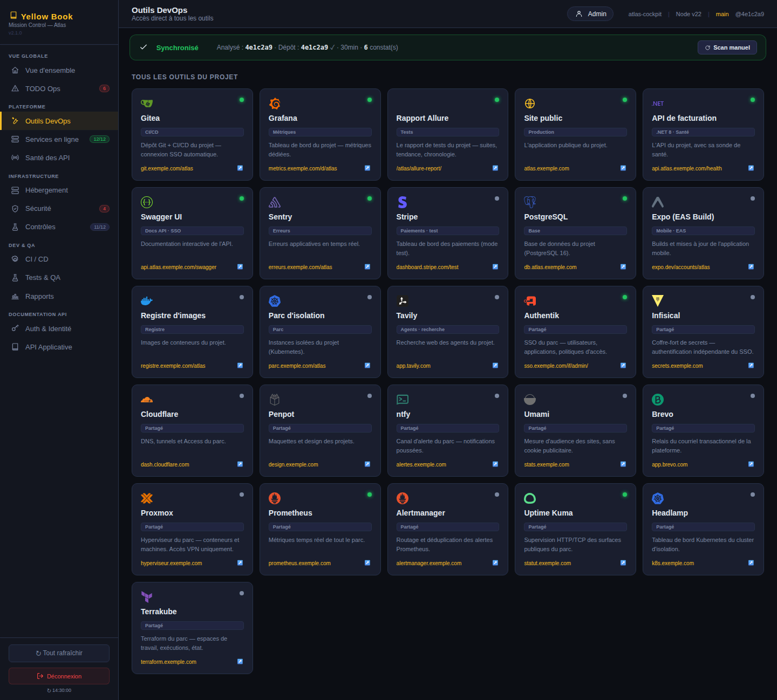777x700 pixels.
Task: Click the Tavily logo icon
Action: 403,301
